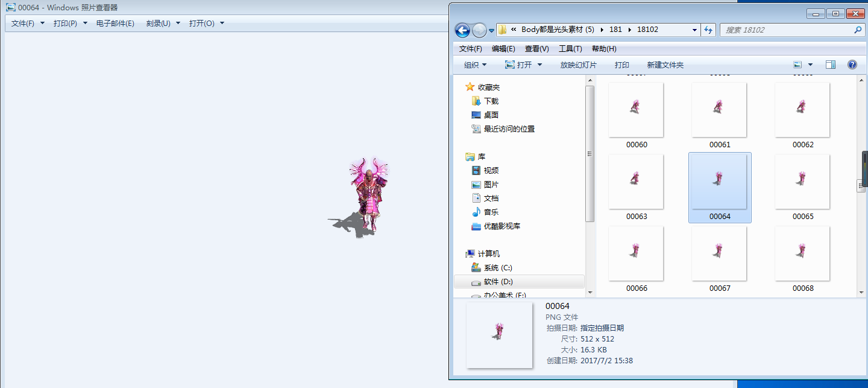Expand the view options dropdown arrow
This screenshot has height=388, width=868.
point(810,65)
